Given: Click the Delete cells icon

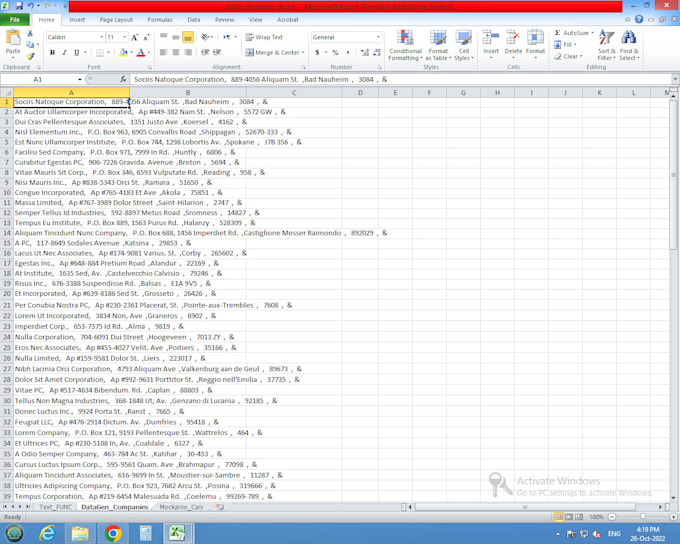Looking at the screenshot, I should tap(513, 44).
